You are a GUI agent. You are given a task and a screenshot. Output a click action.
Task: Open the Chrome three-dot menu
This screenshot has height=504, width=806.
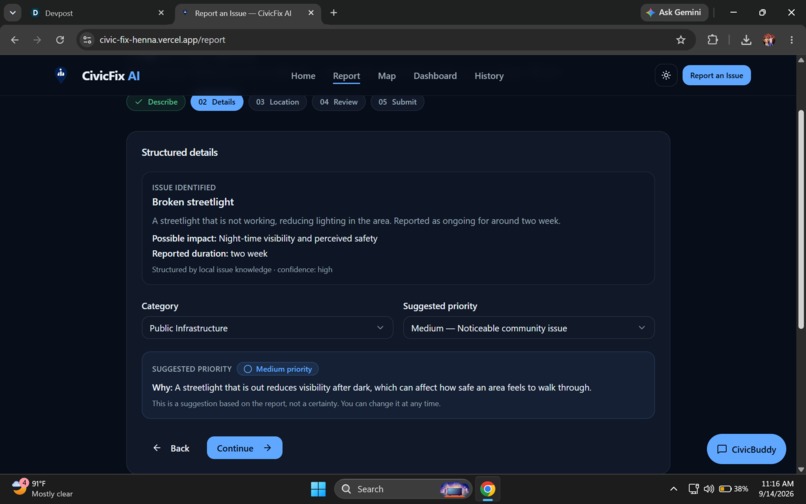791,40
